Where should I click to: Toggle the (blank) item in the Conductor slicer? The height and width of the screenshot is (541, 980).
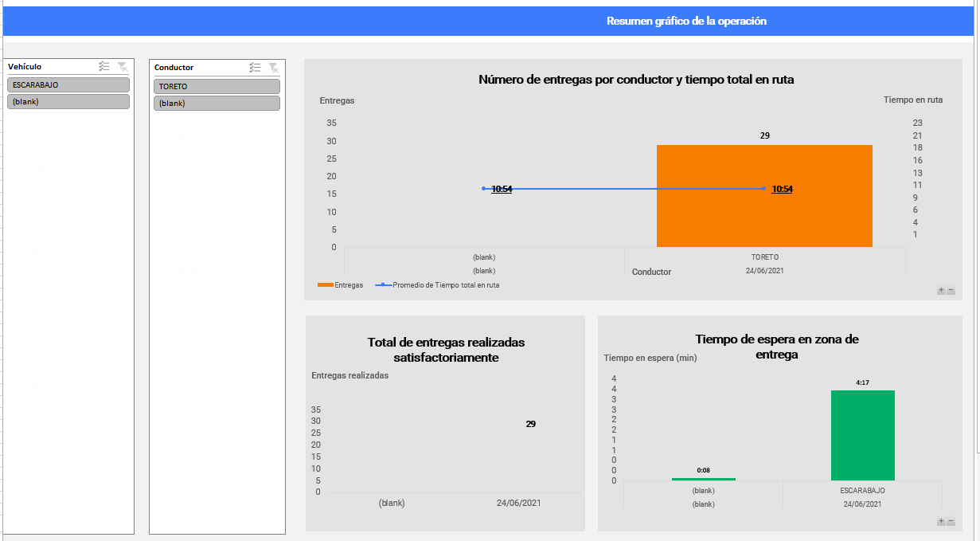coord(217,104)
